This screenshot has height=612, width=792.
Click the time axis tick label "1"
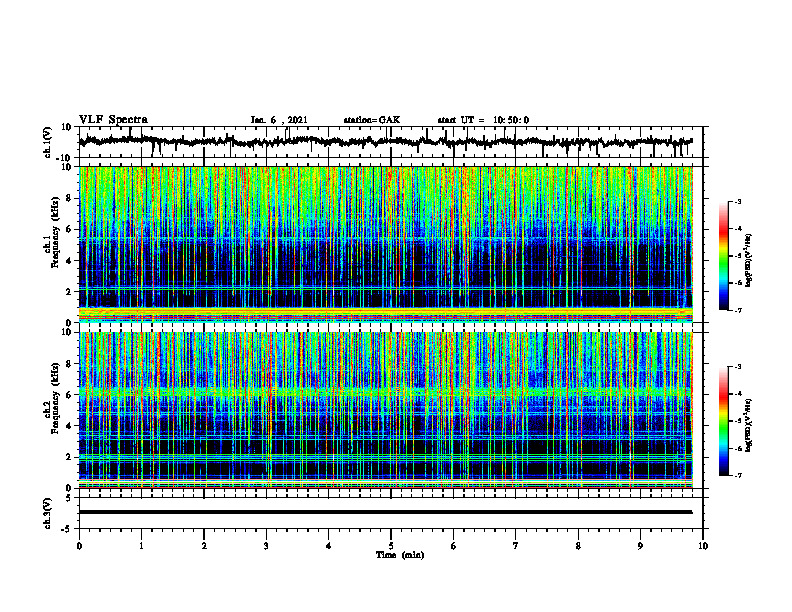(x=141, y=546)
